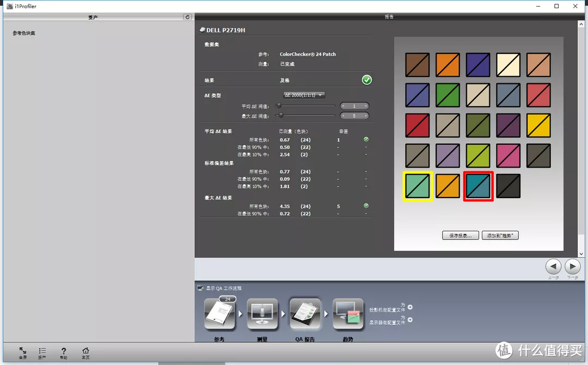Select the deep red patch in third row
Viewport: 588px width, 365px height.
click(x=418, y=126)
